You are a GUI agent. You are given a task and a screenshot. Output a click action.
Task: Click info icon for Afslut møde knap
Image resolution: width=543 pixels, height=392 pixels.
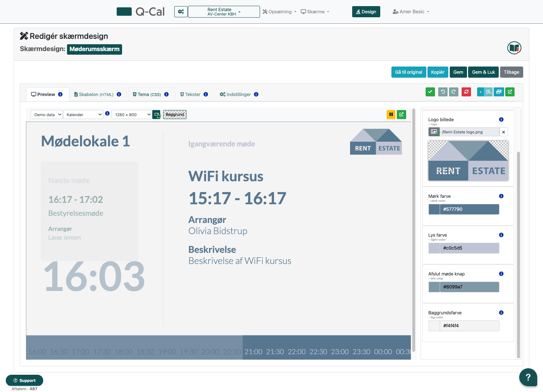pyautogui.click(x=501, y=274)
